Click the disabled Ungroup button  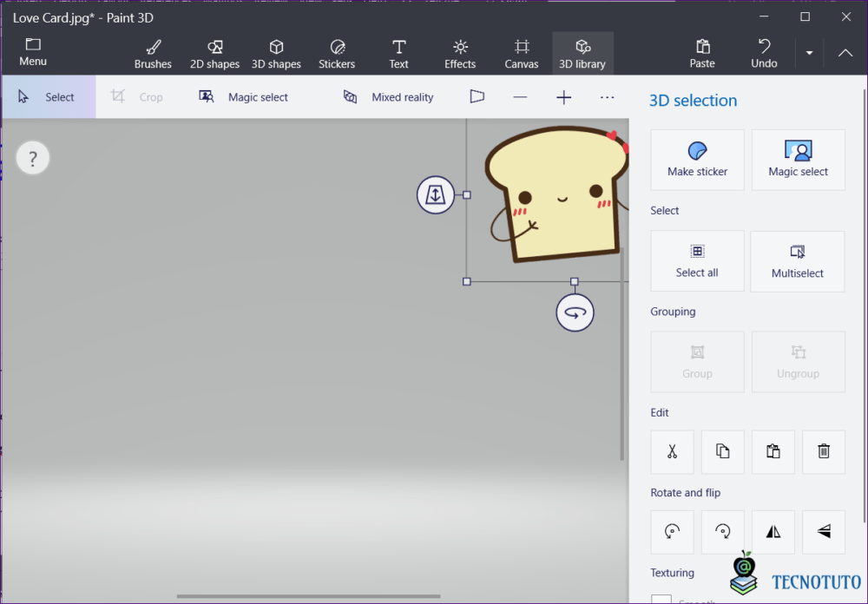point(799,362)
